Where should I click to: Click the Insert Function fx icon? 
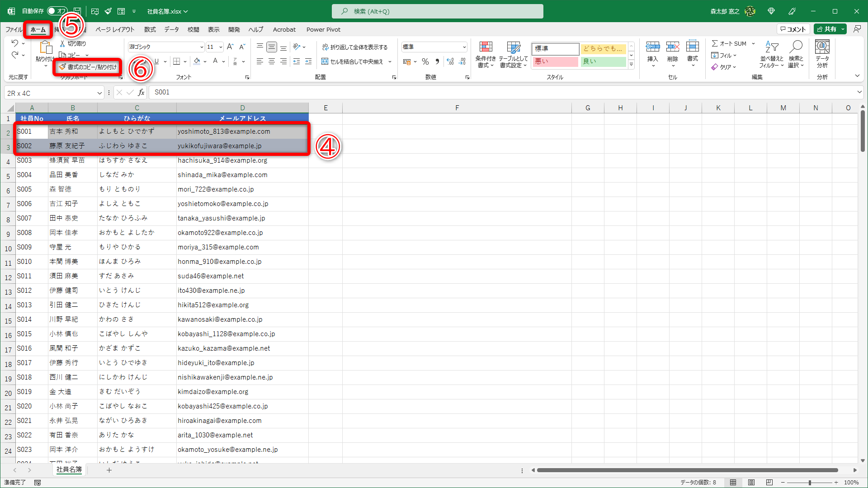pos(141,92)
